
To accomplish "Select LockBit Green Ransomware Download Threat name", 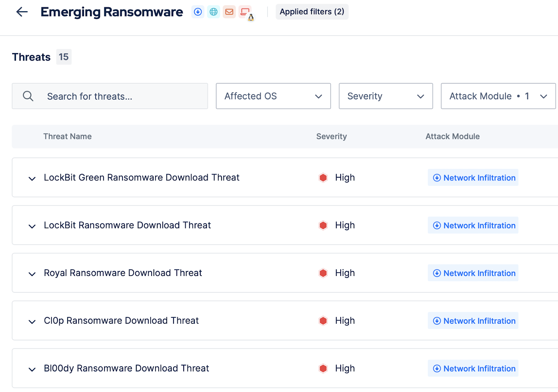I will click(142, 178).
